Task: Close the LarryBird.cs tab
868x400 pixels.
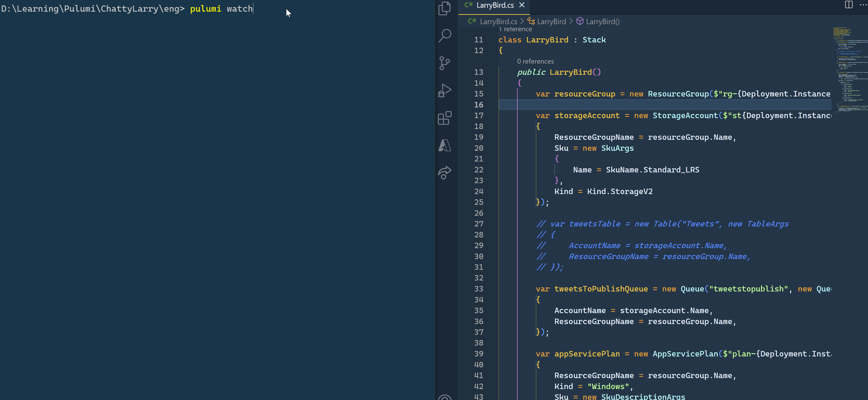Action: pyautogui.click(x=522, y=5)
